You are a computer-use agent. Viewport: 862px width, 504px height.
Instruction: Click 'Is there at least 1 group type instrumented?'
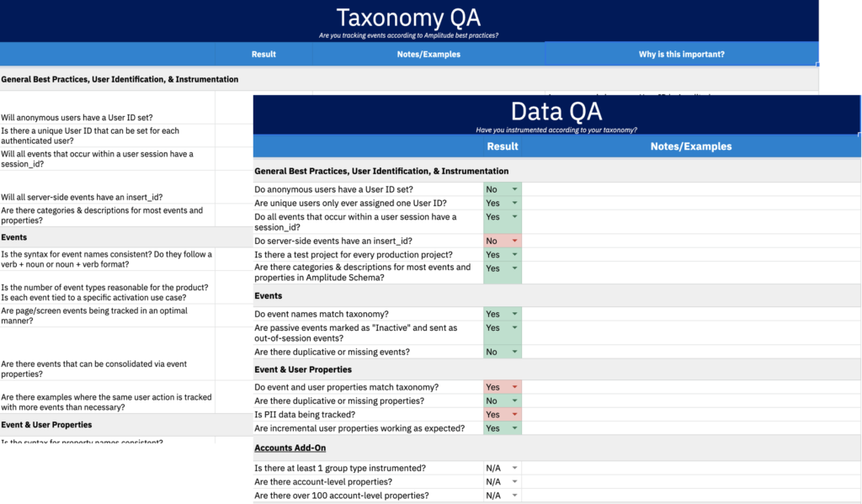point(340,468)
